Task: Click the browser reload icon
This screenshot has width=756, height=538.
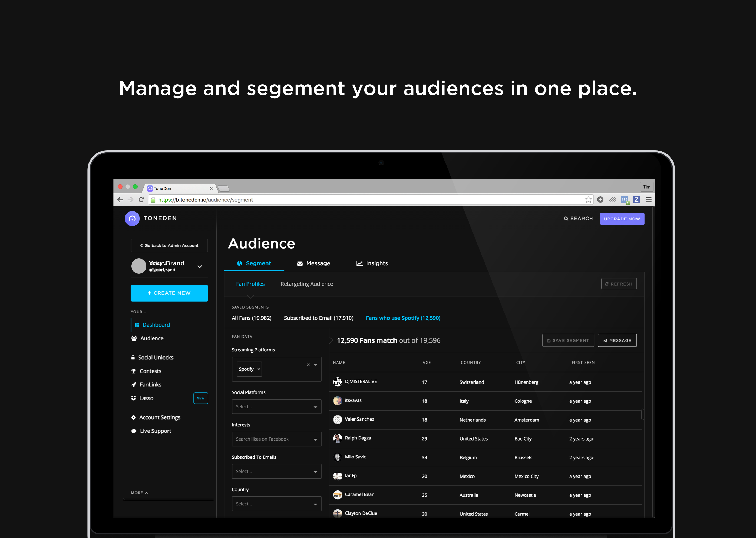Action: coord(141,200)
